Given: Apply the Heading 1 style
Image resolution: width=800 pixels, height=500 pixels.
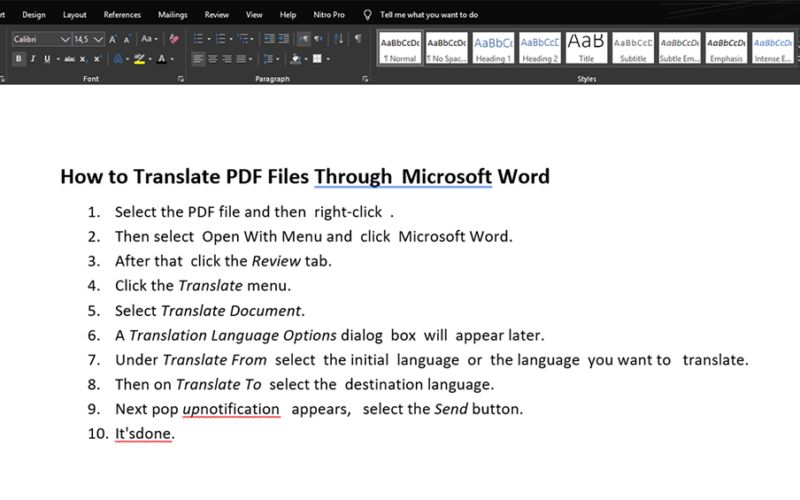Looking at the screenshot, I should click(493, 48).
